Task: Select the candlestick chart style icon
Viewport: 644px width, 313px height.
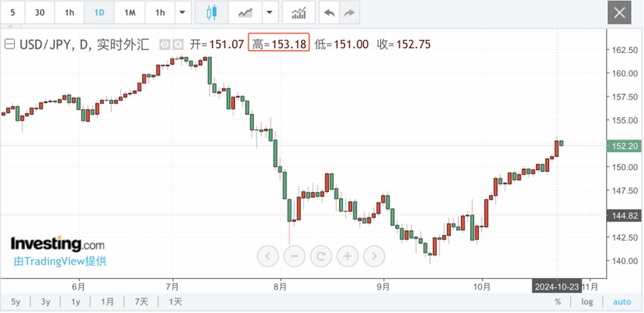Action: 212,13
